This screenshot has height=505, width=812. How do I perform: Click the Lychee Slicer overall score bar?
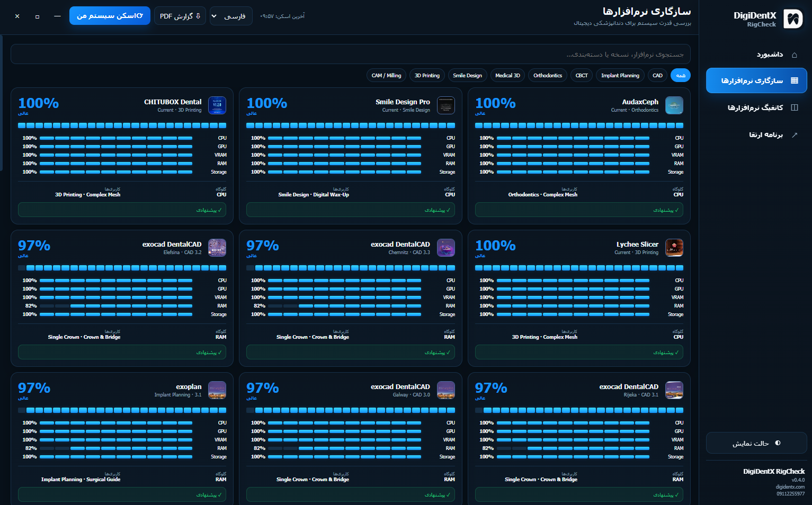(x=579, y=268)
